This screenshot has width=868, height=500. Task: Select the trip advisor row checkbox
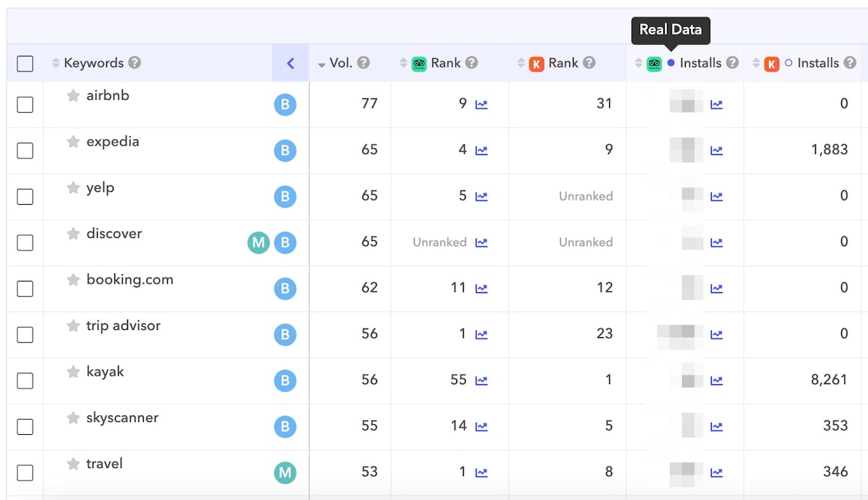25,335
